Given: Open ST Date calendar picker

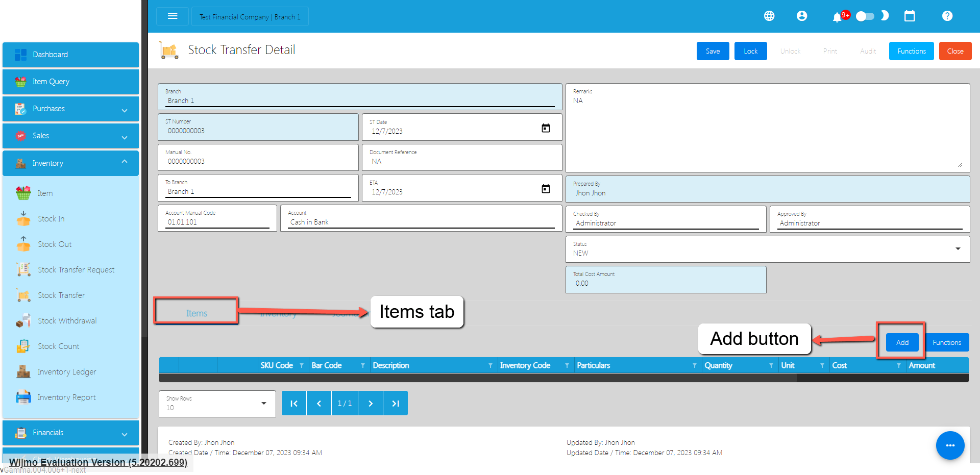Looking at the screenshot, I should (546, 128).
